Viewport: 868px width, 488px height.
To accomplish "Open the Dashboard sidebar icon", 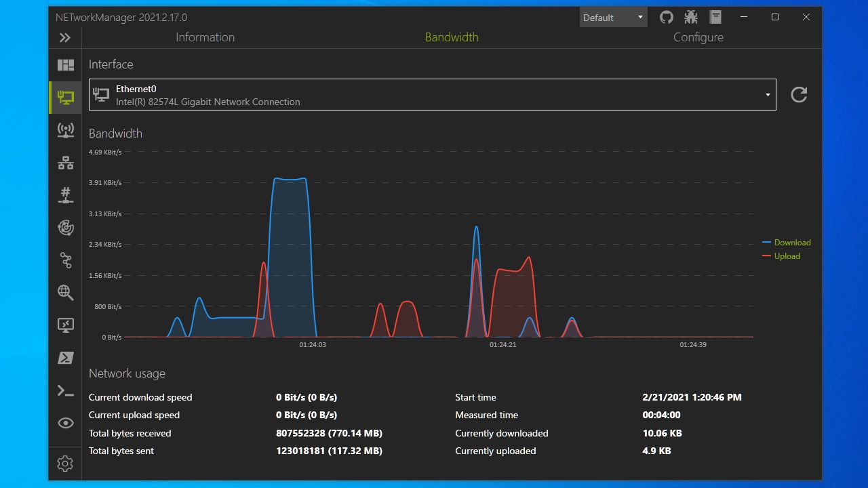I will 65,65.
